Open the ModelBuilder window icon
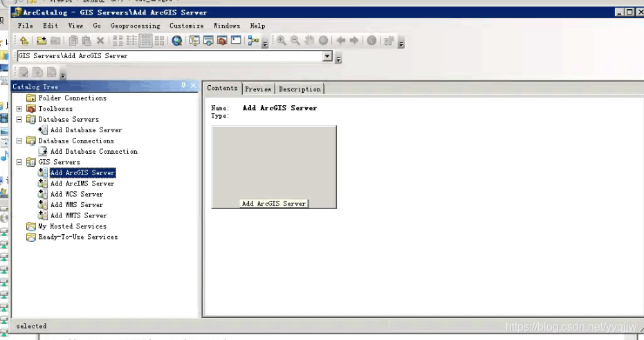This screenshot has width=644, height=340. pos(253,40)
